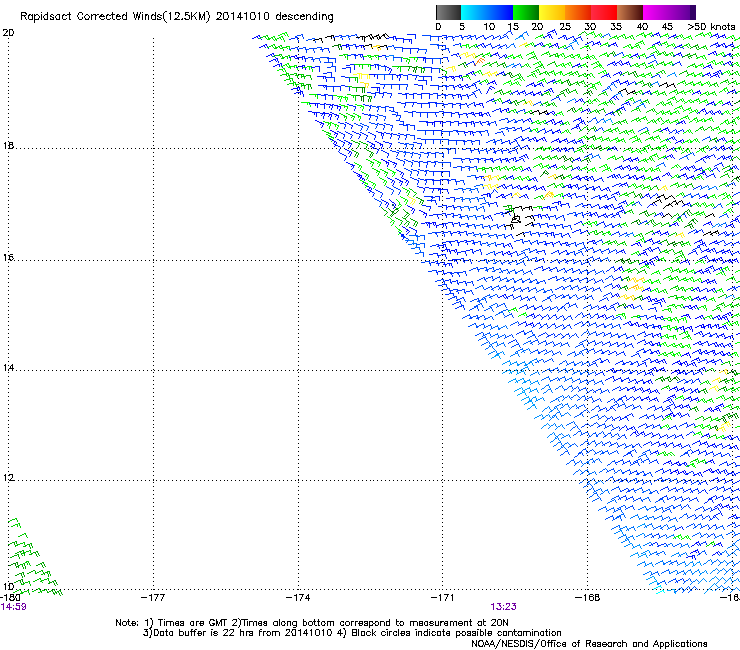The image size is (740, 650).
Task: Click the orange 25-30 knots legend segment
Action: pyautogui.click(x=578, y=12)
